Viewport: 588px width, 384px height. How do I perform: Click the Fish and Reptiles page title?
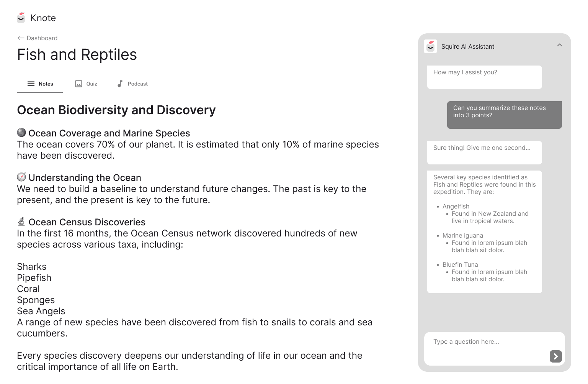coord(77,54)
